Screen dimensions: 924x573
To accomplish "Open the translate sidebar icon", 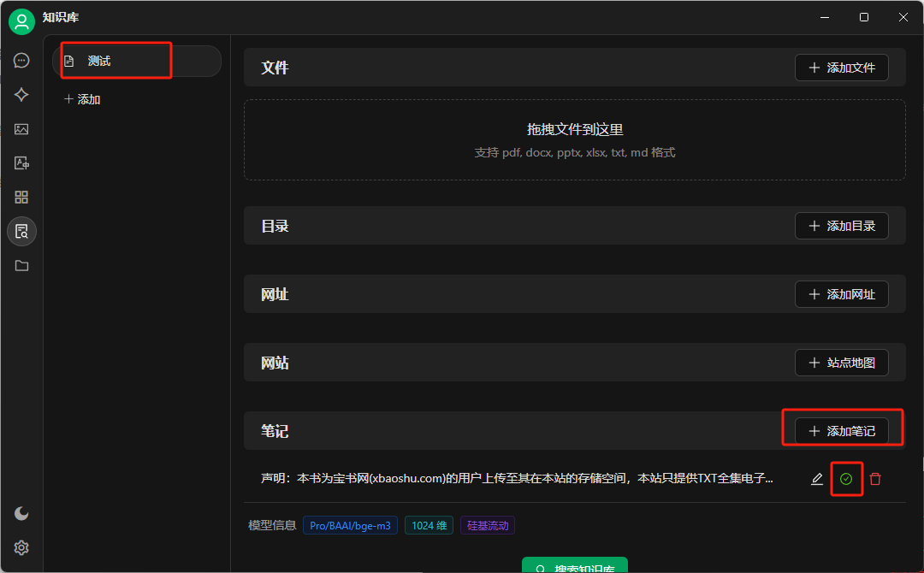I will click(x=21, y=163).
